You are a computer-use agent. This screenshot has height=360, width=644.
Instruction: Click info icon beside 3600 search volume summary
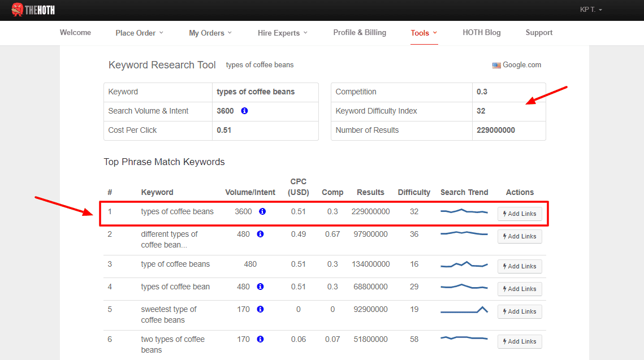pyautogui.click(x=244, y=111)
